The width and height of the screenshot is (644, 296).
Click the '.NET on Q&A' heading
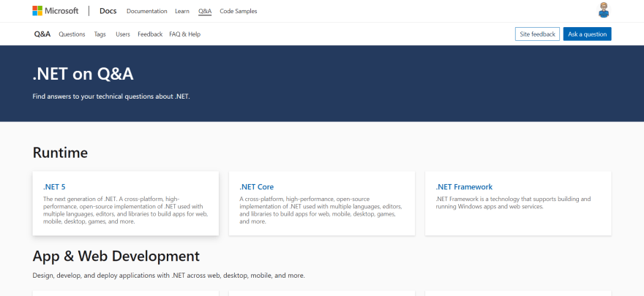(83, 75)
